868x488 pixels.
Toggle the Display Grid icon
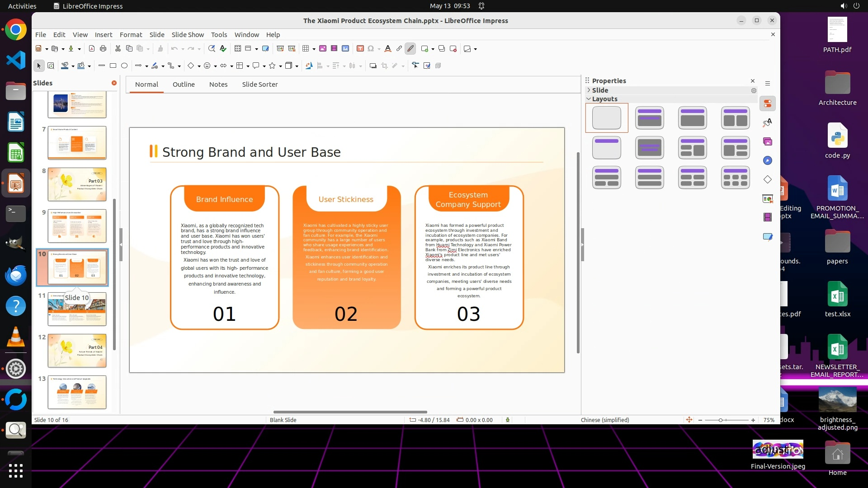[x=238, y=49]
